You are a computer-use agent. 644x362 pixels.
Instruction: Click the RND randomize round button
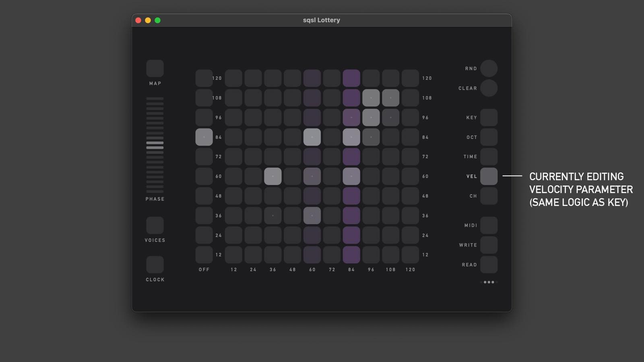tap(489, 68)
